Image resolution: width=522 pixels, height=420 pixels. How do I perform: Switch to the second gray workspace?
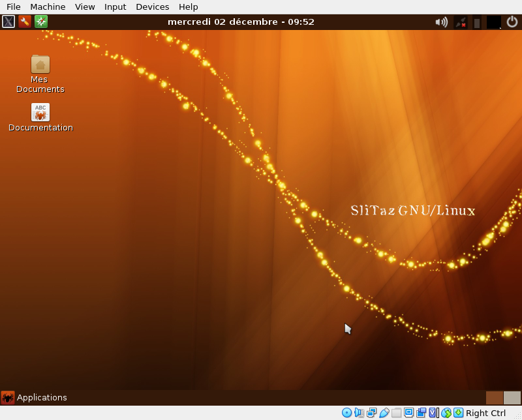[512, 398]
